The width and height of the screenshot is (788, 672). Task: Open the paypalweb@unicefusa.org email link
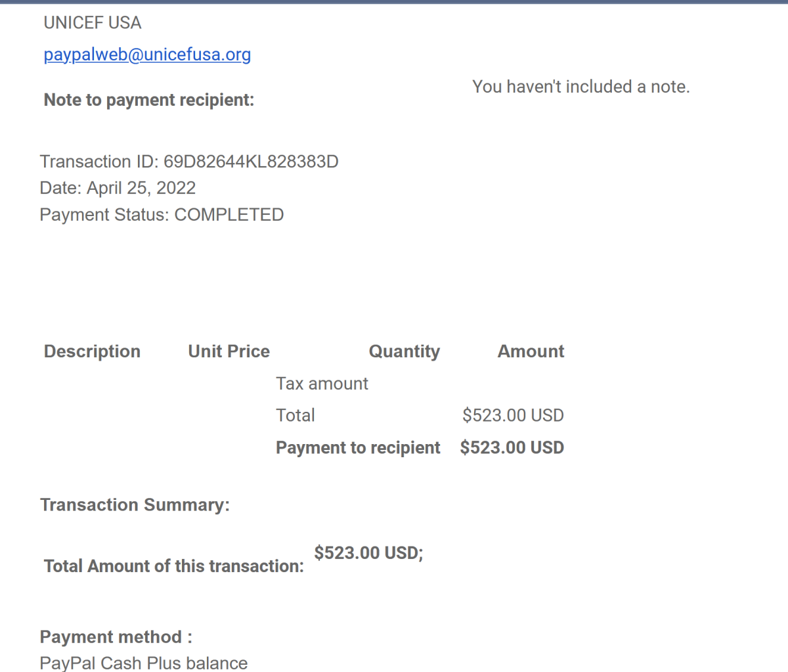pyautogui.click(x=147, y=55)
